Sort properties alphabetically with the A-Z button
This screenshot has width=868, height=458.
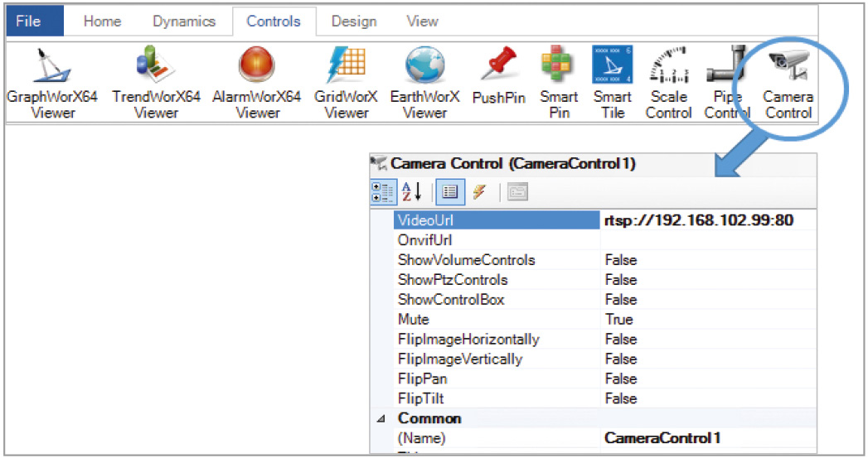coord(412,192)
